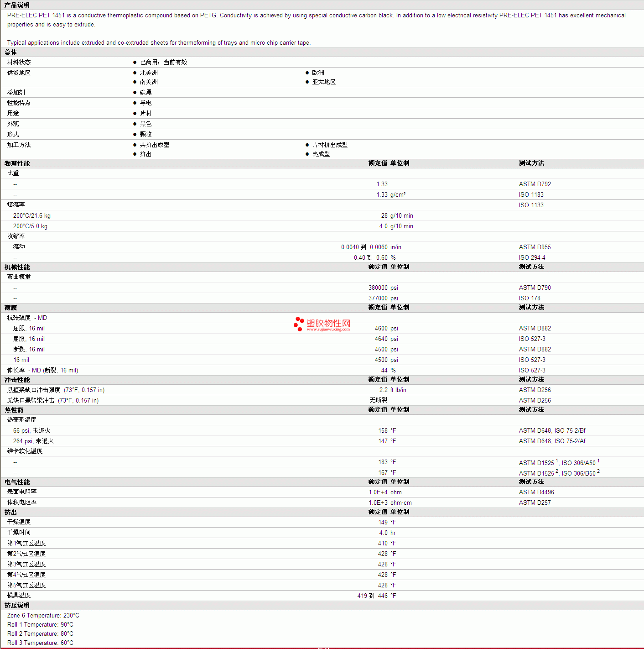
Task: Click ISO 1133 test method
Action: tap(531, 205)
